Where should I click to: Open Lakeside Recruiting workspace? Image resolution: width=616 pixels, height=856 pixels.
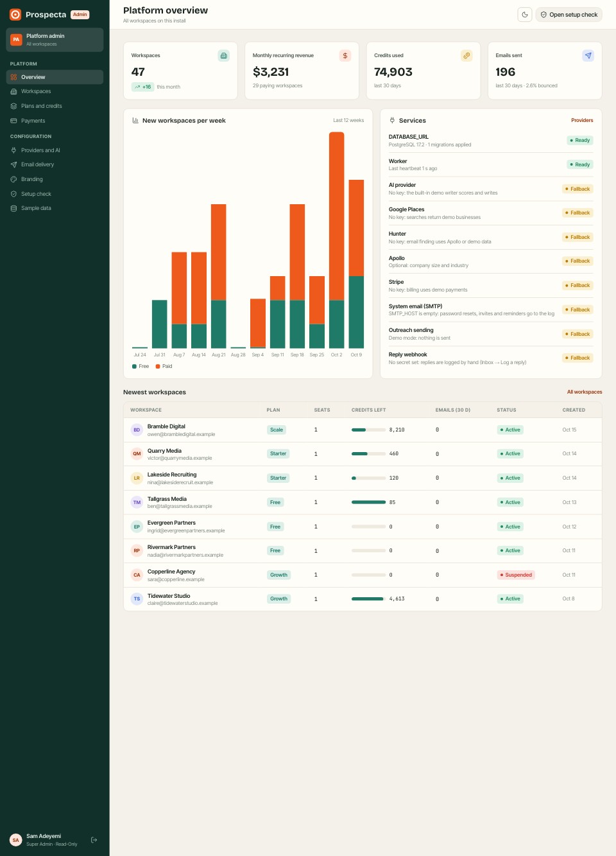pyautogui.click(x=363, y=478)
